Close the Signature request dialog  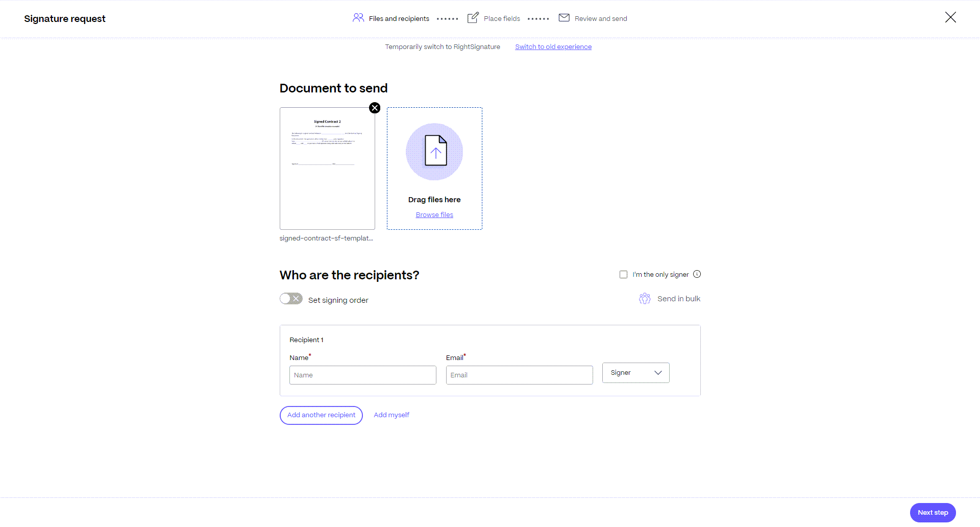tap(950, 17)
